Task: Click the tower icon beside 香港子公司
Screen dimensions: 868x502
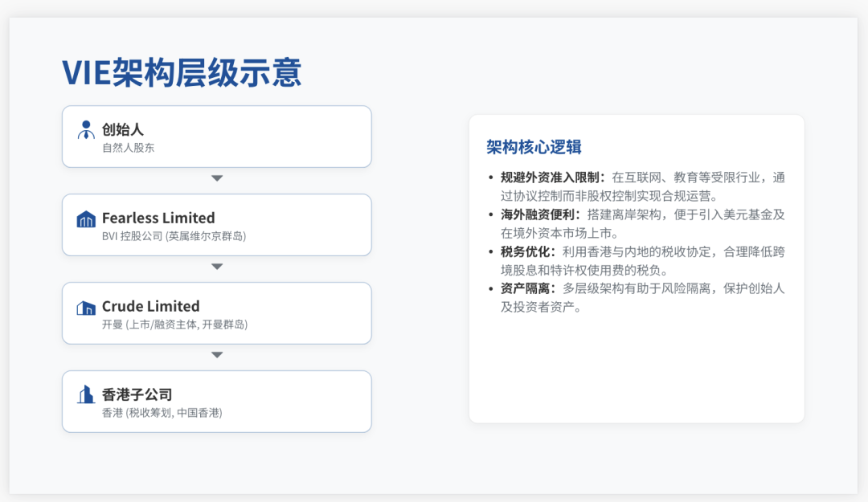Action: (x=86, y=394)
